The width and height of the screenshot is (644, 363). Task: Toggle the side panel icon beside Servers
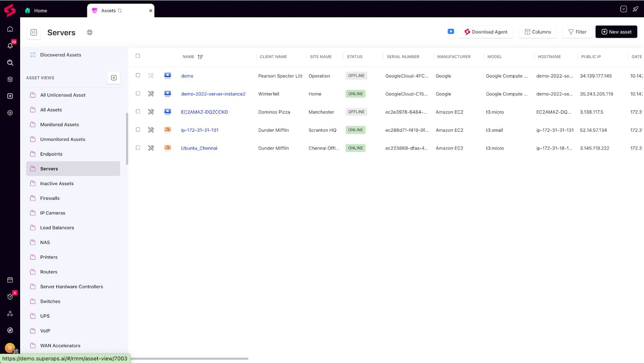point(34,33)
